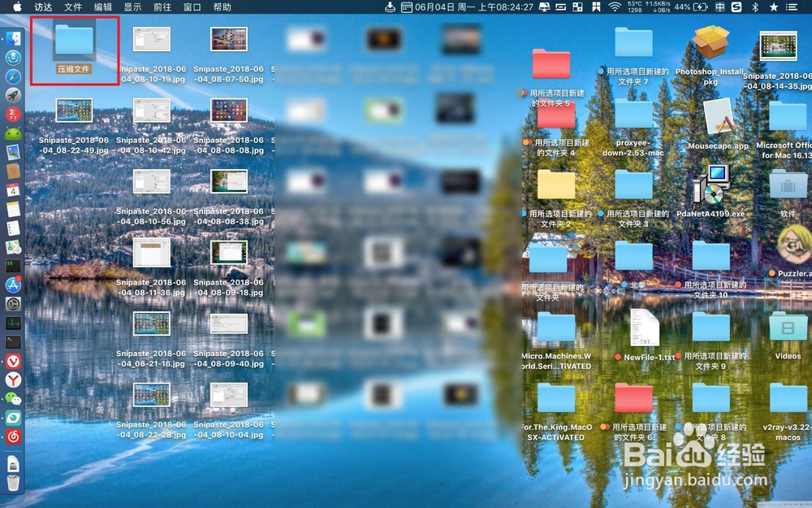This screenshot has height=508, width=812.
Task: Click the Wi-Fi status icon
Action: coord(615,7)
